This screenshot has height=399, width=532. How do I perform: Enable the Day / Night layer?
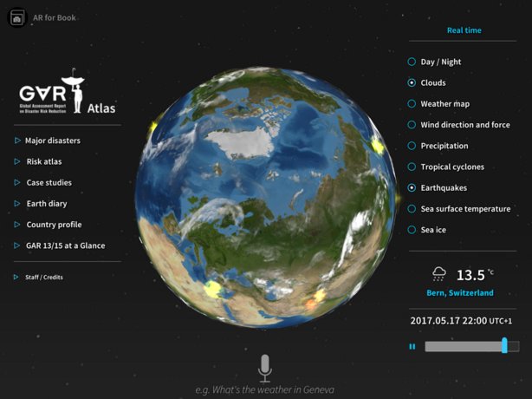[x=412, y=62]
